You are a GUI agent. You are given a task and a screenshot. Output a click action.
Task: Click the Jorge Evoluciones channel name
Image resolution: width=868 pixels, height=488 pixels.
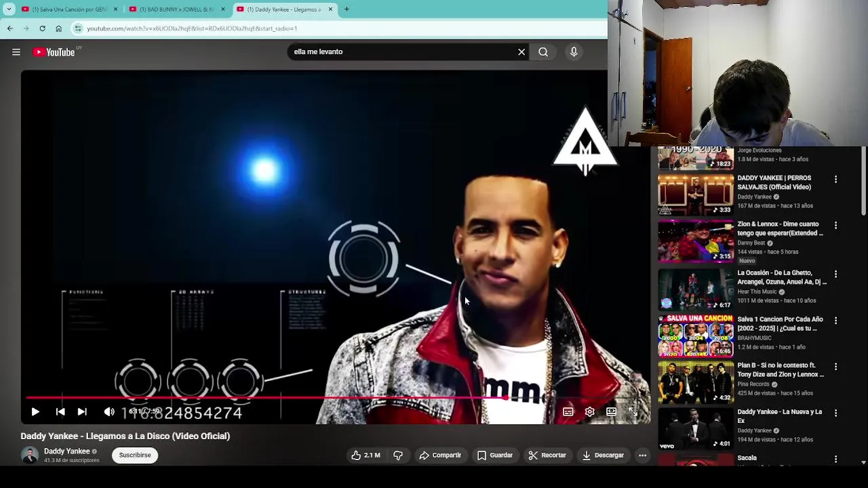(759, 150)
